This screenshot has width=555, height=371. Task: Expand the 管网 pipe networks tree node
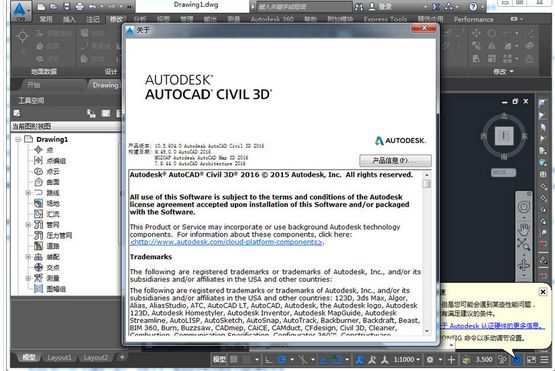click(x=28, y=225)
